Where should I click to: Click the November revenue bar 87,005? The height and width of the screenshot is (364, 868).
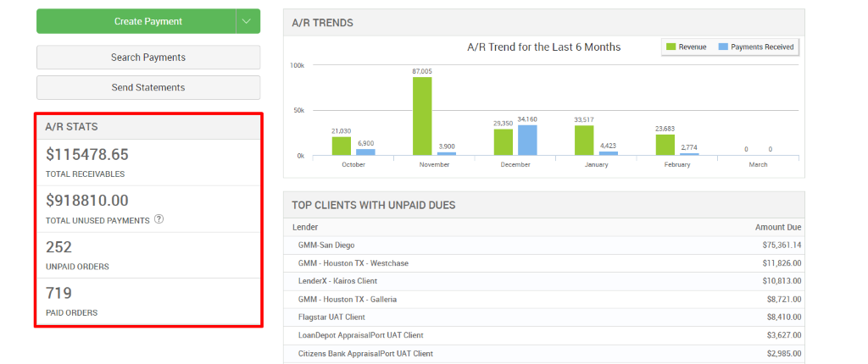pyautogui.click(x=422, y=116)
